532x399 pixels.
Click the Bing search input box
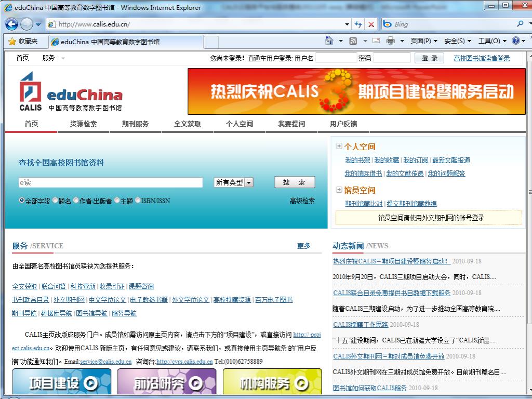[x=453, y=24]
